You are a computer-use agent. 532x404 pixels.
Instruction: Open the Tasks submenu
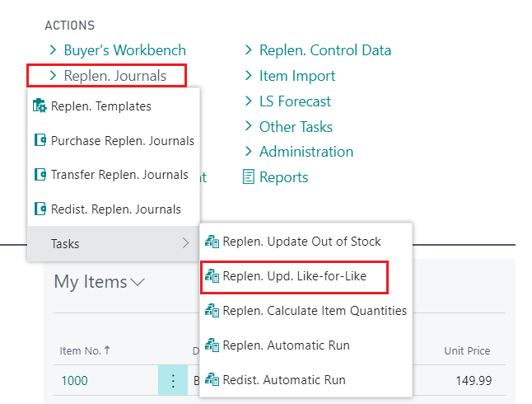[x=113, y=243]
